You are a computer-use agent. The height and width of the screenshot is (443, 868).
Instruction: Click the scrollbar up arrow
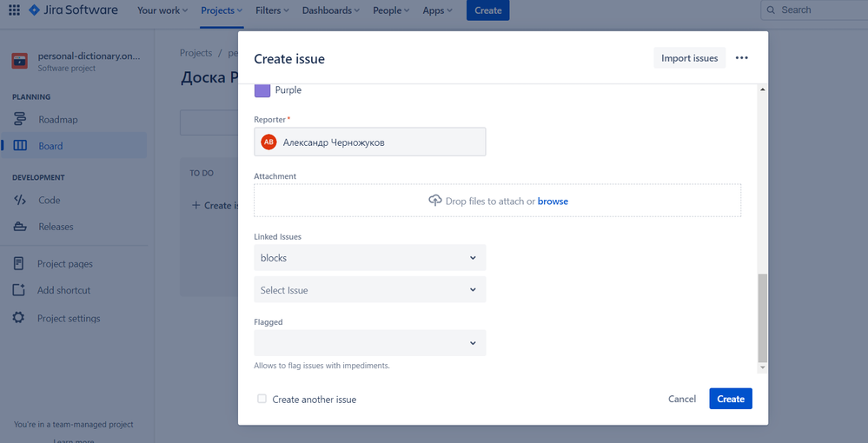[x=762, y=89]
